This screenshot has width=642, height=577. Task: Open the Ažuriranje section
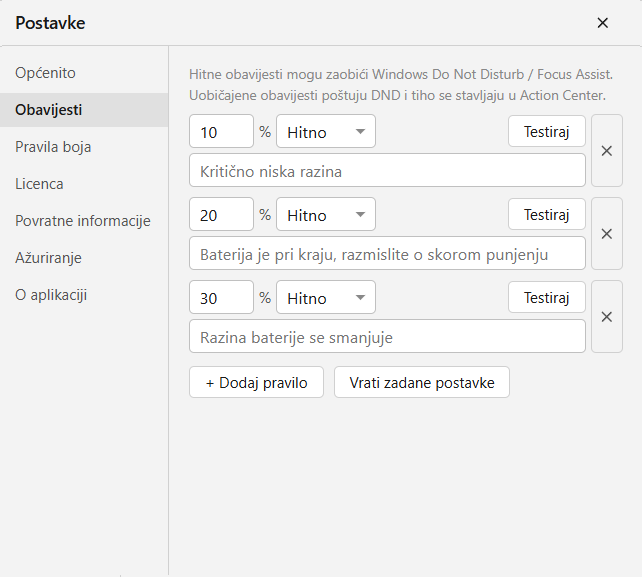(84, 258)
